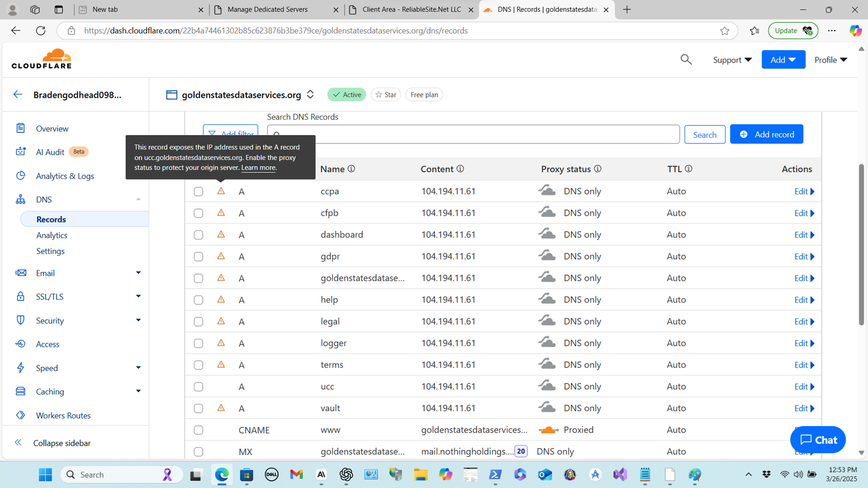Check the MX record checkbox
Viewport: 868px width, 488px height.
click(198, 452)
